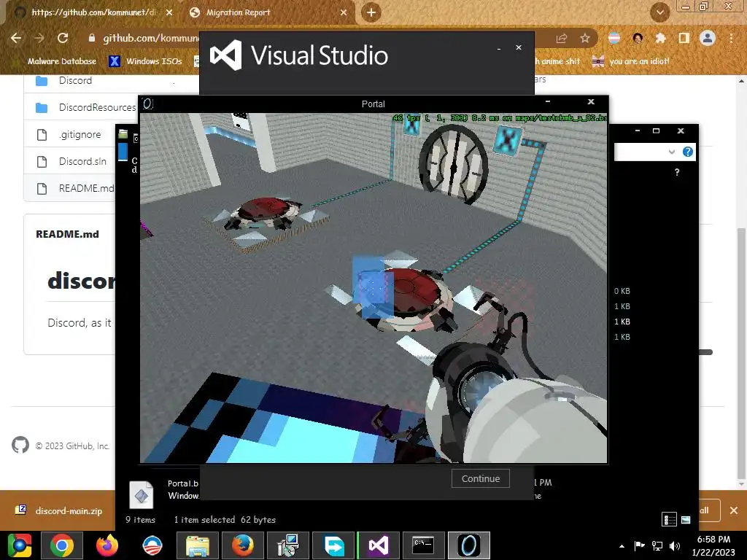Click the trans flag egg extension icon
The width and height of the screenshot is (747, 560).
pyautogui.click(x=614, y=38)
